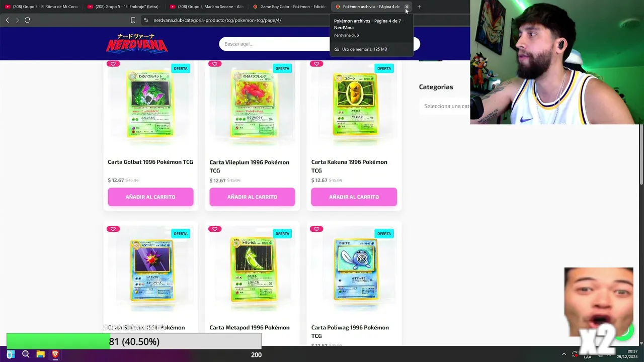Open taskbar search magnifier
The height and width of the screenshot is (362, 644).
(26, 354)
